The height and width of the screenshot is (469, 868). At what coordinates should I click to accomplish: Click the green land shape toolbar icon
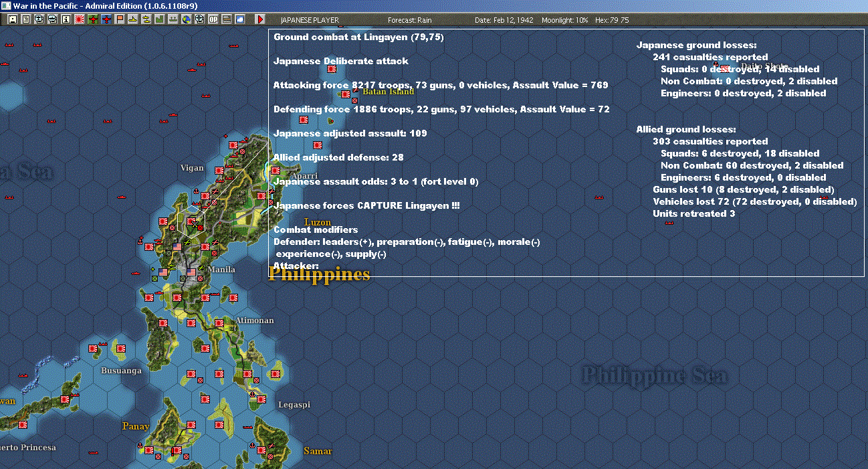(160, 19)
